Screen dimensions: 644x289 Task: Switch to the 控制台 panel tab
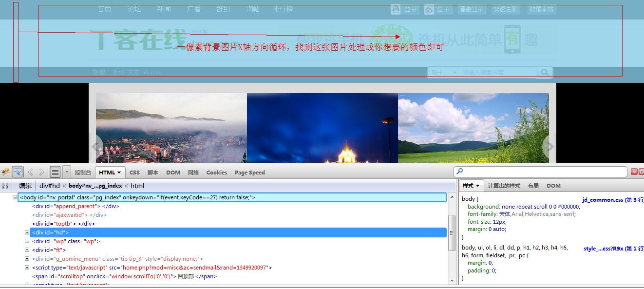click(83, 173)
